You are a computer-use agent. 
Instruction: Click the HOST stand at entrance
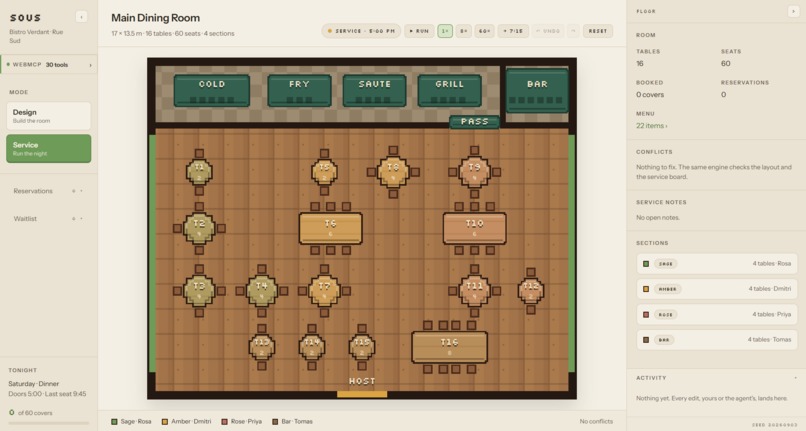[x=362, y=381]
